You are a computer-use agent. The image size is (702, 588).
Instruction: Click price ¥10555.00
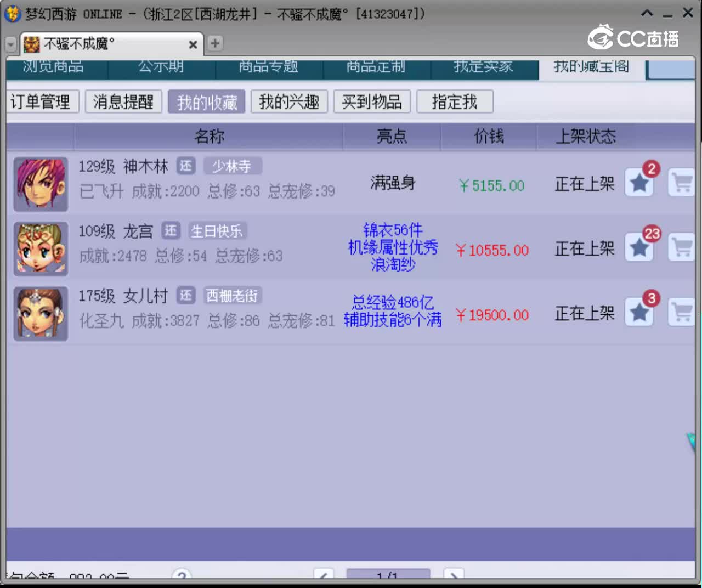click(x=492, y=251)
